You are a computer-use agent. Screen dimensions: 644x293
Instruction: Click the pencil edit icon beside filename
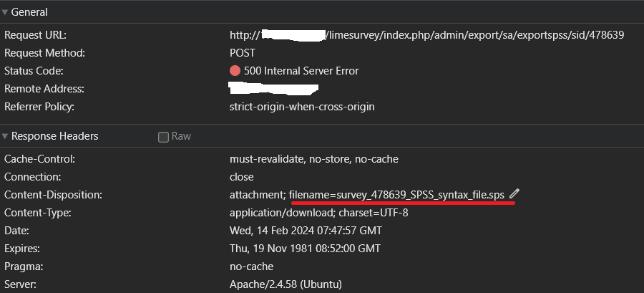pos(514,194)
